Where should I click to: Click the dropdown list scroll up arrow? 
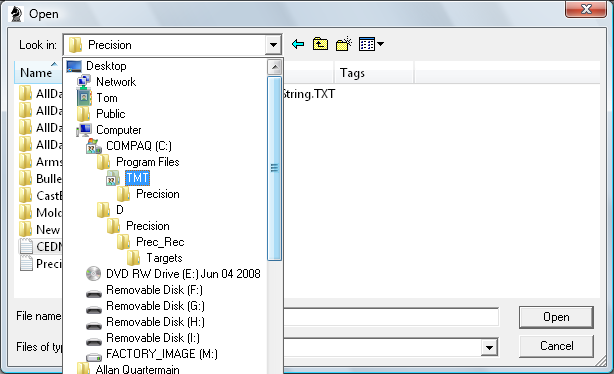tap(274, 67)
